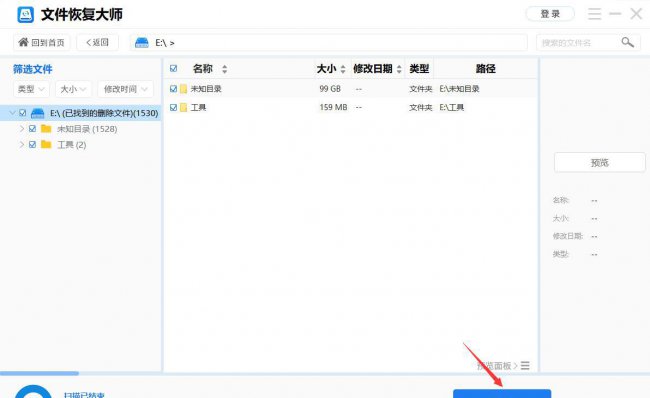Viewport: 650px width, 398px height.
Task: Focus the file name search field
Action: point(579,42)
